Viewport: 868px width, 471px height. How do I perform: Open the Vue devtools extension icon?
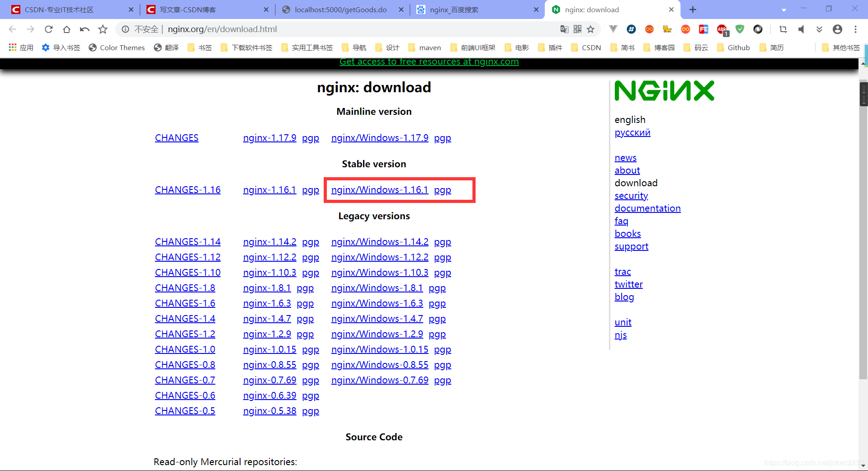(x=613, y=29)
